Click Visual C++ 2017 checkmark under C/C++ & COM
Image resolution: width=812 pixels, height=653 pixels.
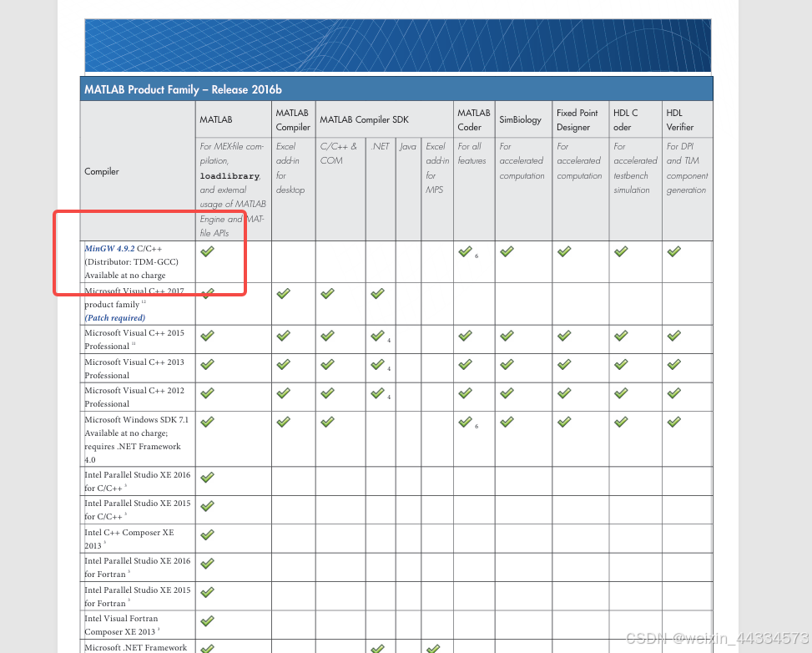click(327, 294)
